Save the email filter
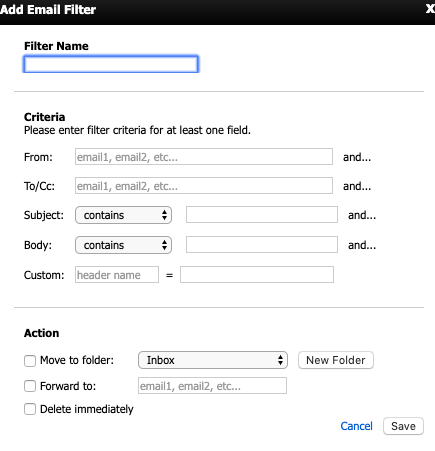The image size is (435, 451). tap(403, 426)
